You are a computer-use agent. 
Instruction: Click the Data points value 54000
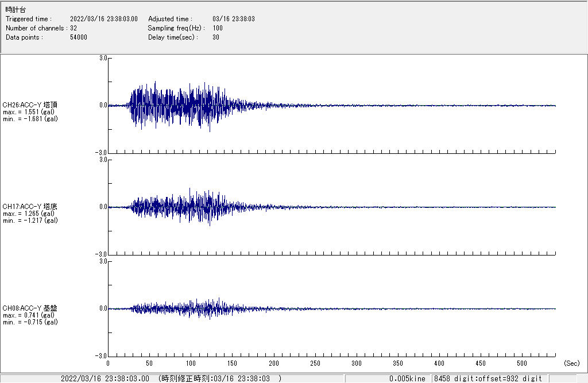[x=78, y=37]
